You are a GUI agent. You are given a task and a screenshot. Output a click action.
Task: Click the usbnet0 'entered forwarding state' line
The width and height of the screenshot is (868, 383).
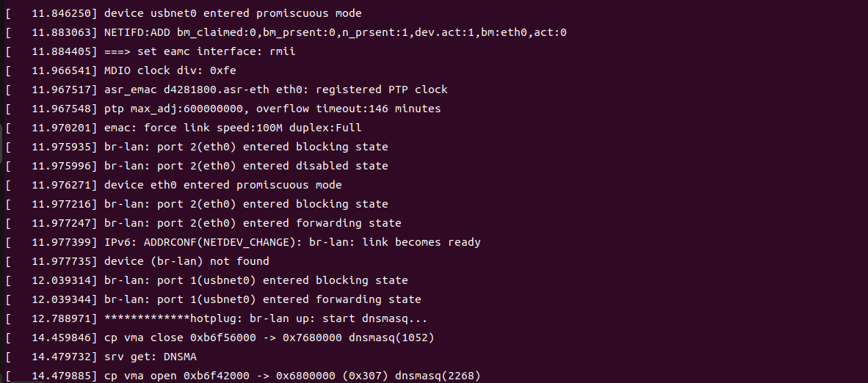click(x=262, y=299)
